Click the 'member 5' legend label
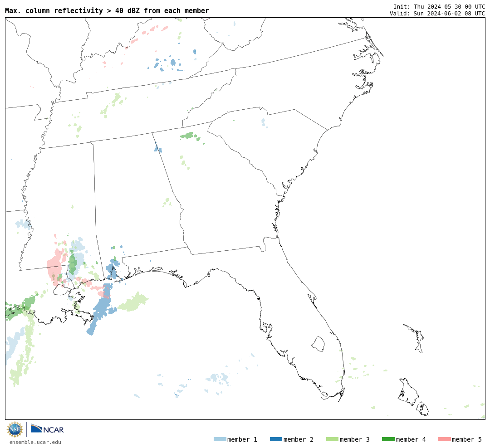 coord(467,439)
